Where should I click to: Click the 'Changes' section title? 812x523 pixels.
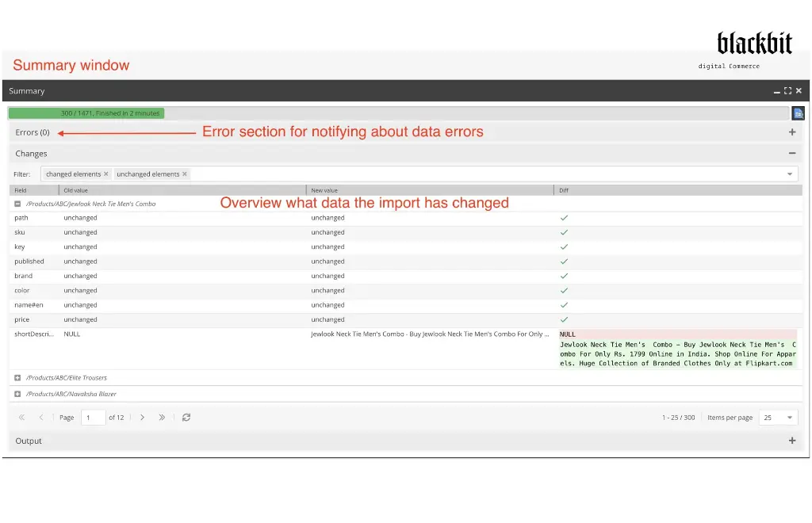tap(31, 154)
